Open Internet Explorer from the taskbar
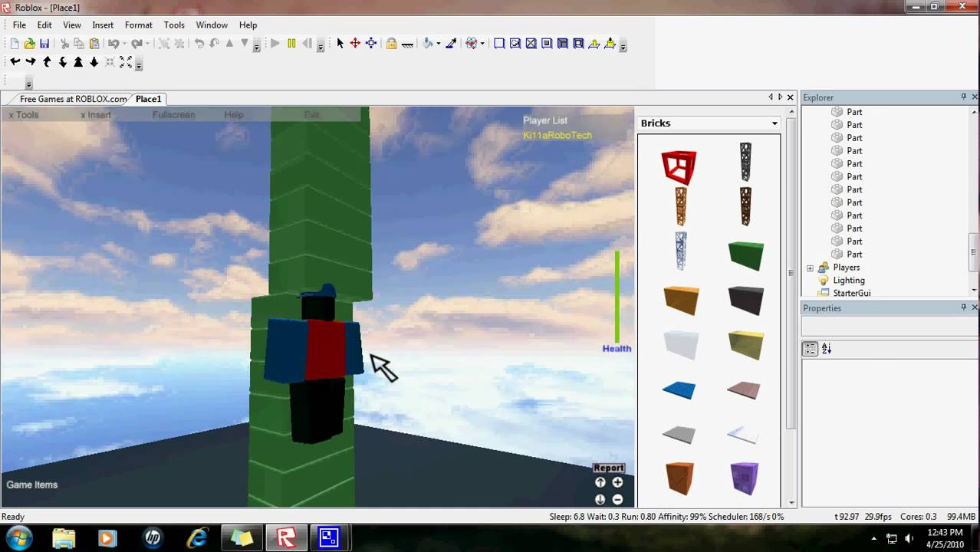This screenshot has width=980, height=552. click(x=198, y=537)
